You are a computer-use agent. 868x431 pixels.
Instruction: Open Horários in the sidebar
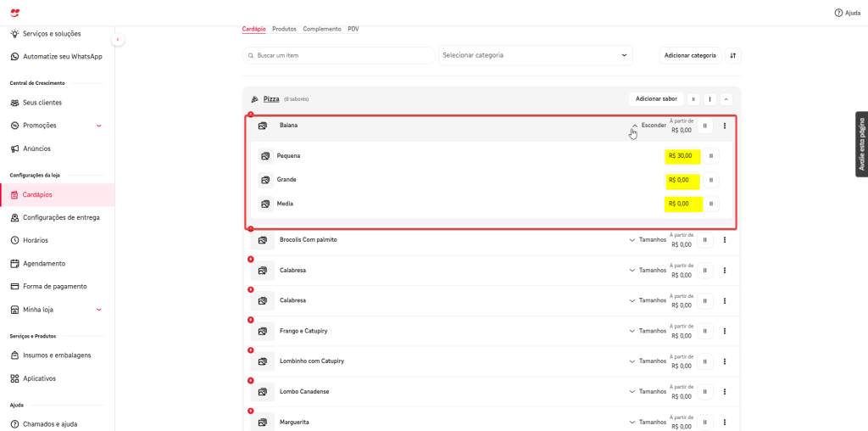pyautogui.click(x=36, y=240)
